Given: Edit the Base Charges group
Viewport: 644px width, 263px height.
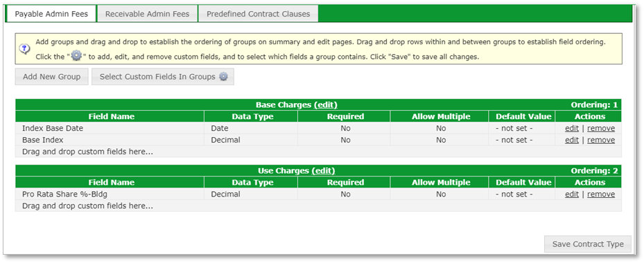Looking at the screenshot, I should coord(326,105).
